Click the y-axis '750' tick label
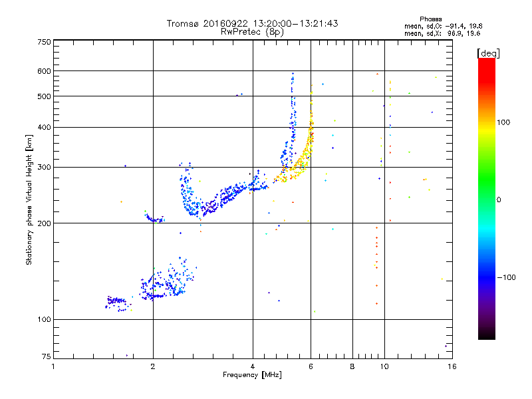532x399 pixels. (44, 42)
